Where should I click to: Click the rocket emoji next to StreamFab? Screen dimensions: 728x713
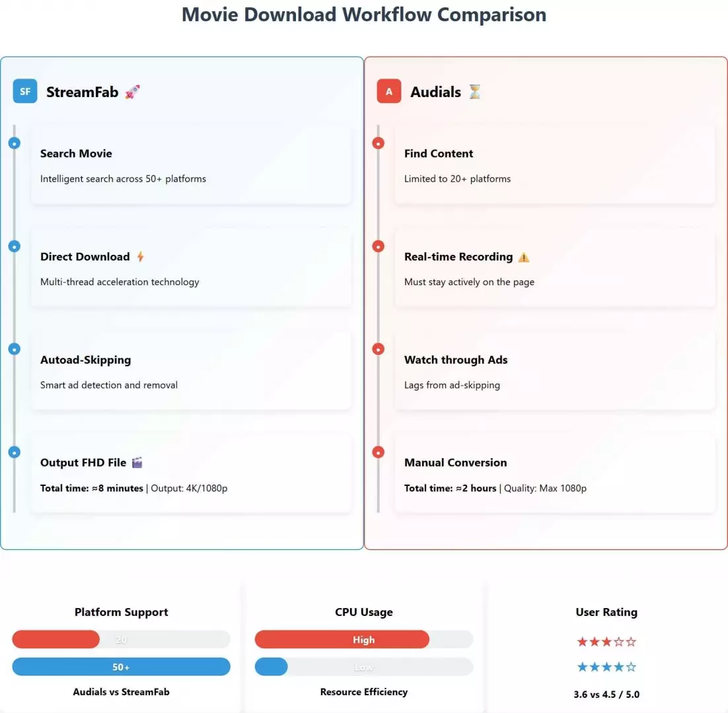click(132, 92)
